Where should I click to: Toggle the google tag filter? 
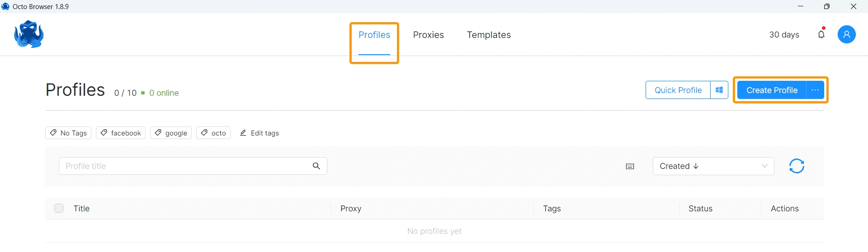171,133
